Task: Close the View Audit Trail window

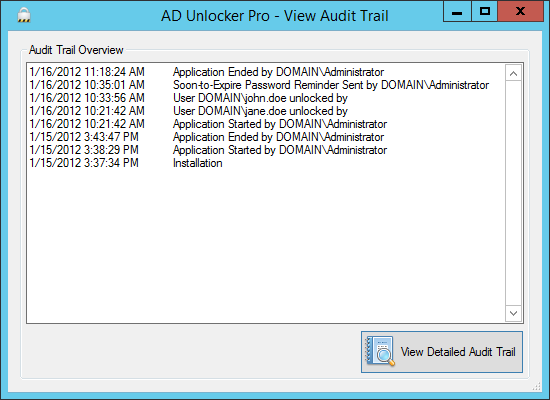Action: tap(521, 12)
